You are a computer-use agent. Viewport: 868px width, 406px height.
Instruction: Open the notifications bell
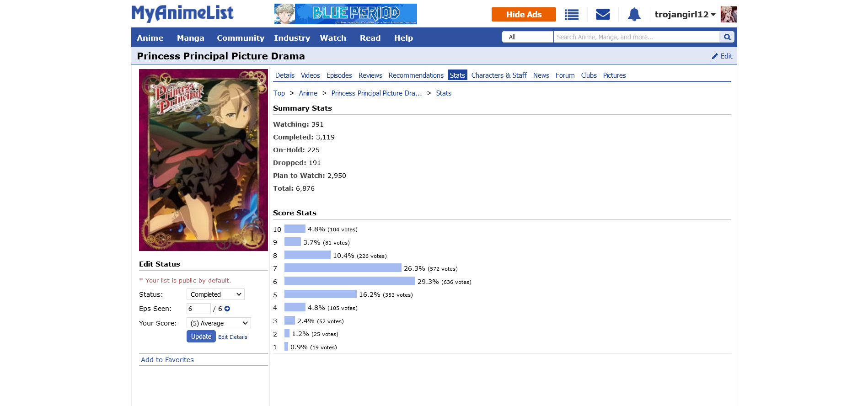[x=634, y=15]
